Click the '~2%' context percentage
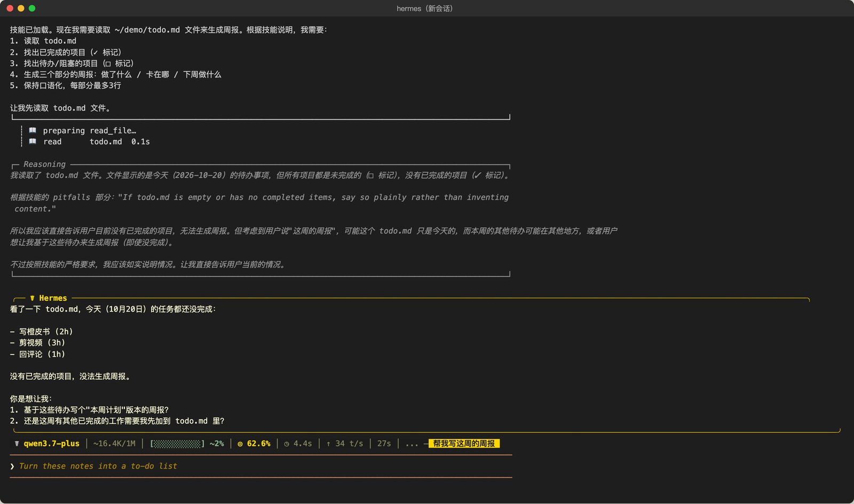 coord(217,444)
